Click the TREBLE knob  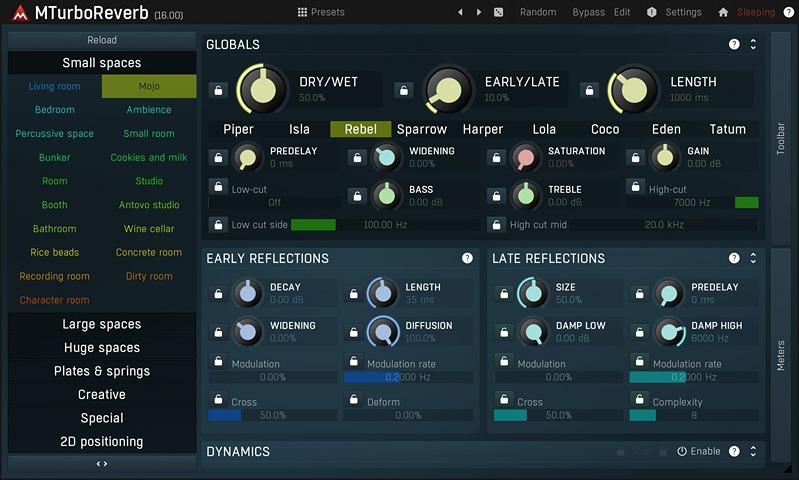525,195
